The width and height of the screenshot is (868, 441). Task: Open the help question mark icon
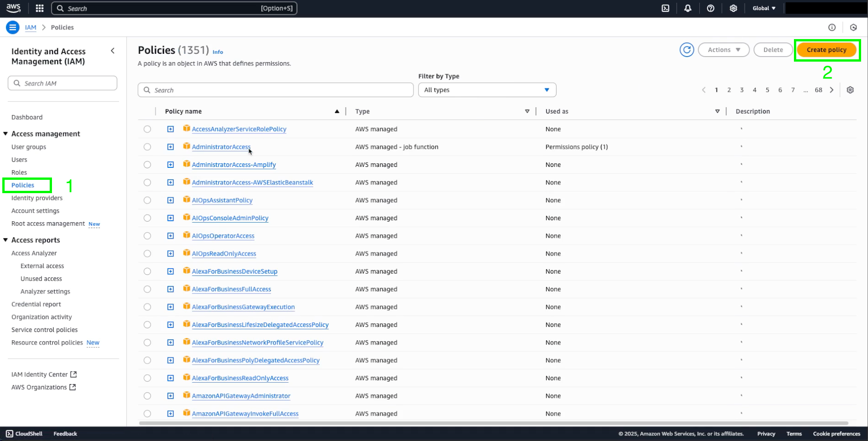tap(711, 8)
